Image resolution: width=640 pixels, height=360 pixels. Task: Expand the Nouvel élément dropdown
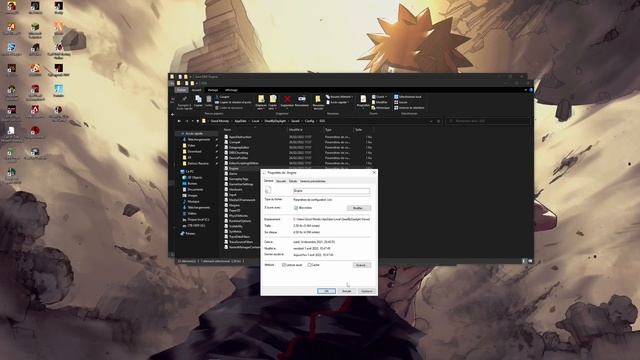coord(339,97)
